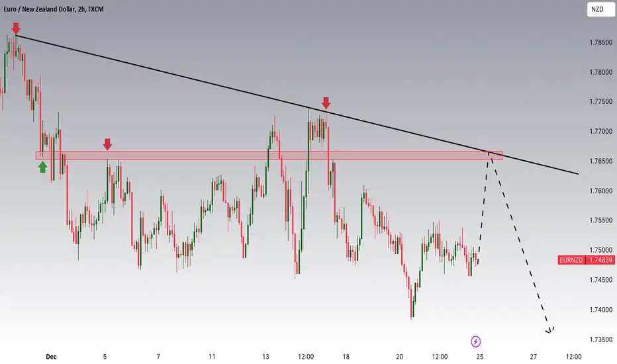The height and width of the screenshot is (364, 617).
Task: Click the 27 date label on time axis
Action: point(533,357)
